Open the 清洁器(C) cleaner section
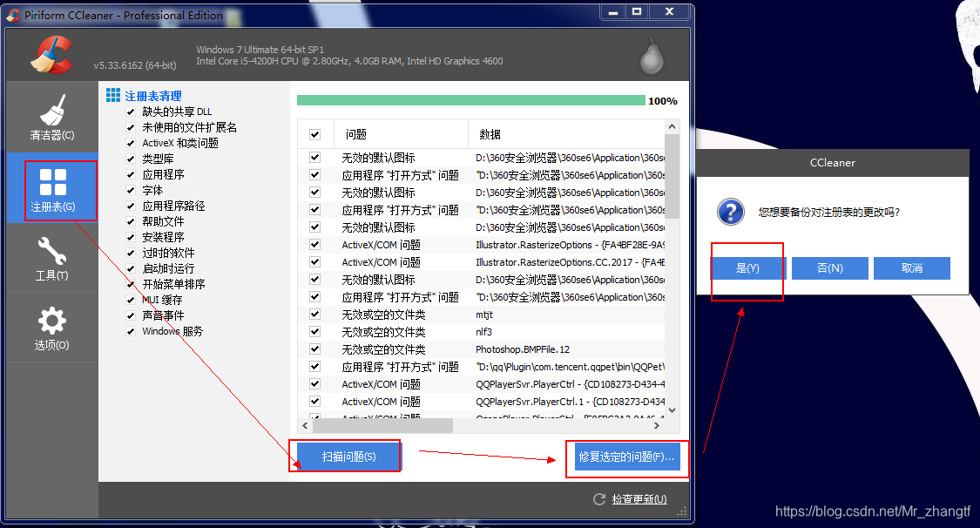Image resolution: width=980 pixels, height=528 pixels. [52, 117]
